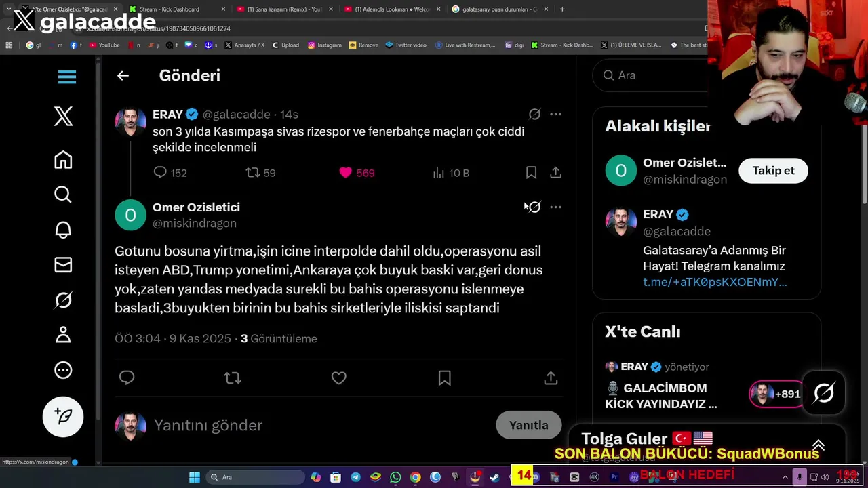Screen dimensions: 868x488
Task: Open the sidebar profile person icon
Action: pos(63,335)
